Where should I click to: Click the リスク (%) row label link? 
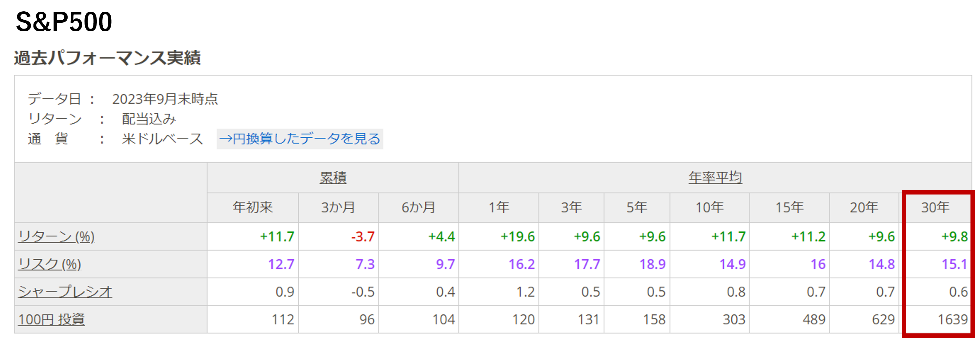[49, 264]
